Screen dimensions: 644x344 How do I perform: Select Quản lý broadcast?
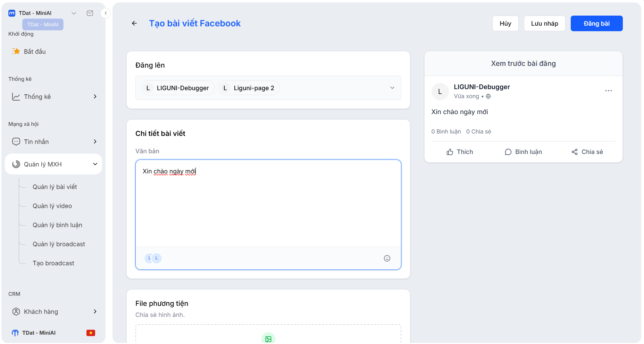[59, 244]
